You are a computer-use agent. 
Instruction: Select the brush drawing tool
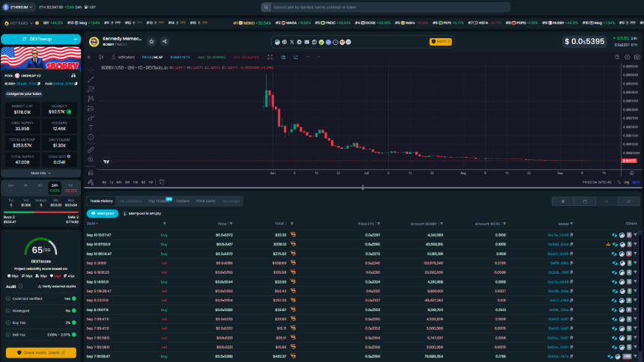91,118
